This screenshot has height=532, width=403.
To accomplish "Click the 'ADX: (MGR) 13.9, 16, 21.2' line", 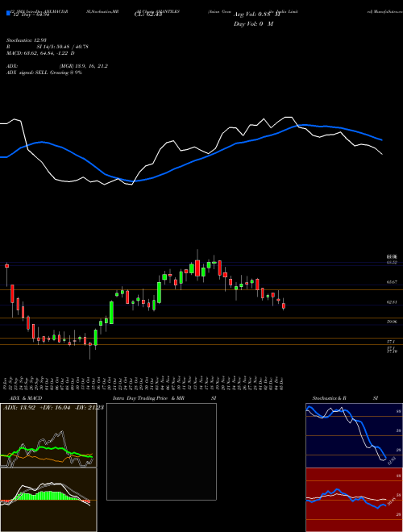I will coord(56,66).
